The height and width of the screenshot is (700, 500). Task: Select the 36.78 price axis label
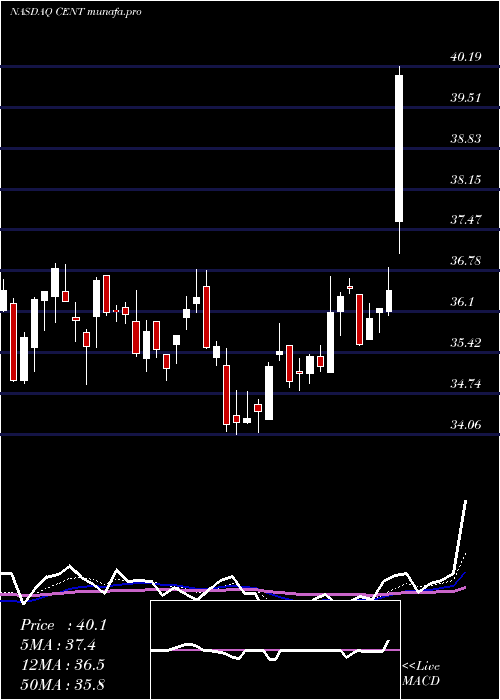(x=466, y=261)
